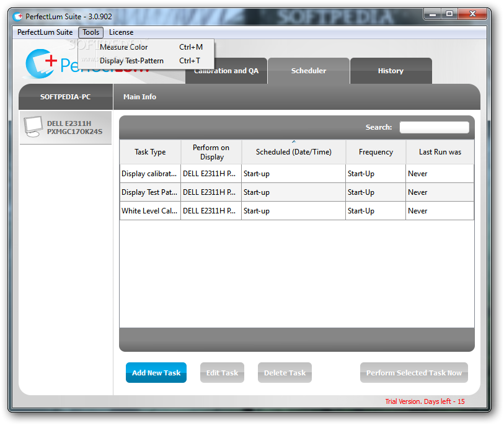
Task: Minimize the PerfectLum Suite window
Action: click(x=433, y=14)
